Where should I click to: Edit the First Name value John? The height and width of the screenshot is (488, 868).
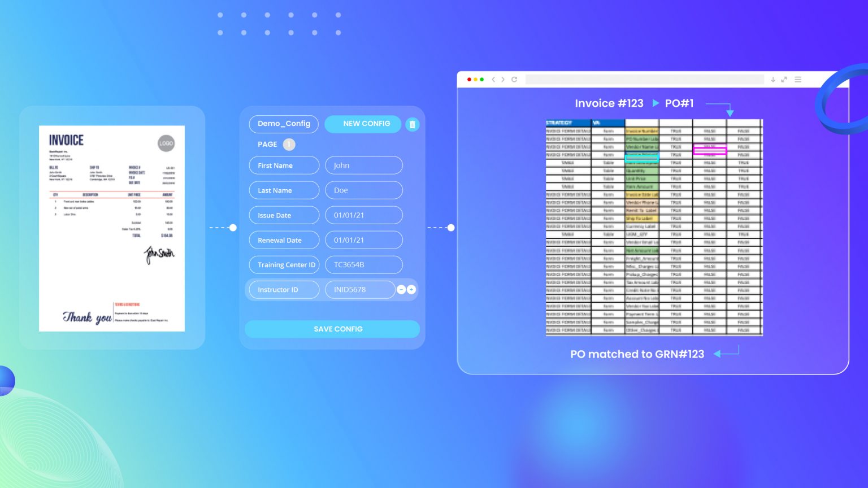[363, 165]
